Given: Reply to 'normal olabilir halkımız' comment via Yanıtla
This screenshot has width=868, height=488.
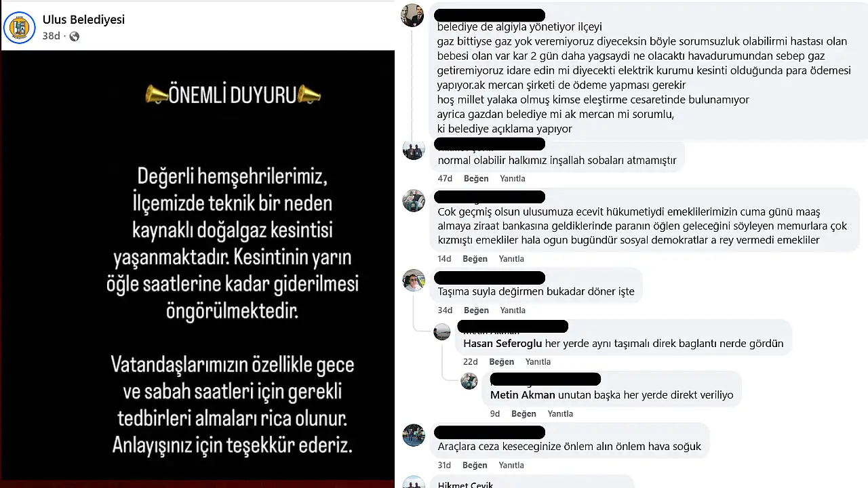Looking at the screenshot, I should pos(513,178).
